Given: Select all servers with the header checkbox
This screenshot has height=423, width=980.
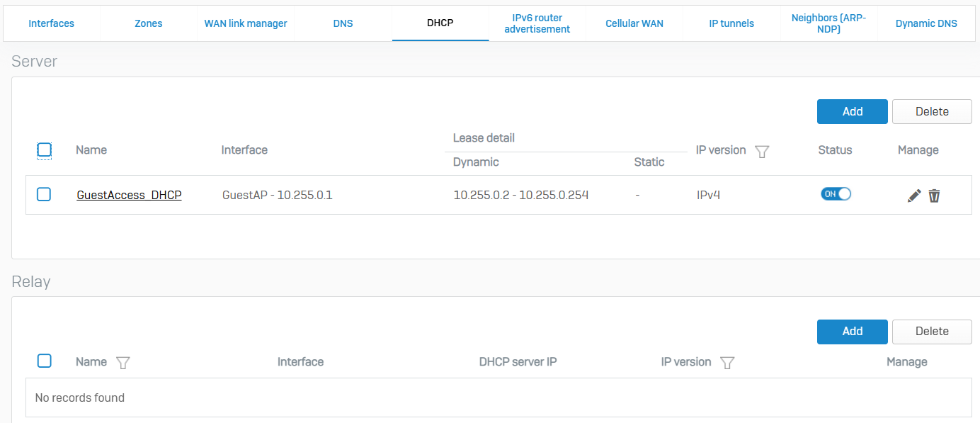Looking at the screenshot, I should pyautogui.click(x=44, y=150).
